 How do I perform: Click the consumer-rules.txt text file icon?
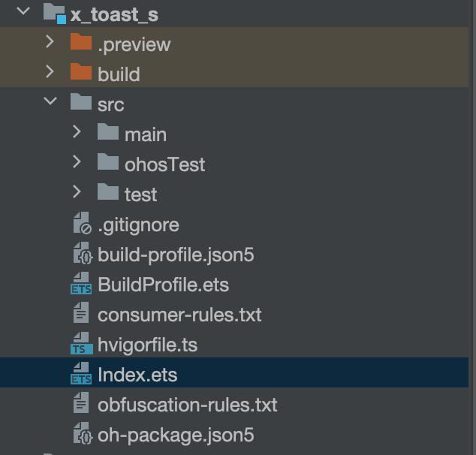click(81, 314)
